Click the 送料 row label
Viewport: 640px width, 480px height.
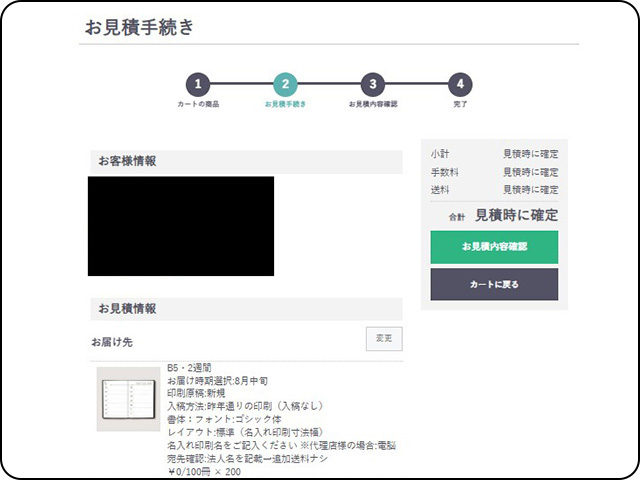(440, 190)
